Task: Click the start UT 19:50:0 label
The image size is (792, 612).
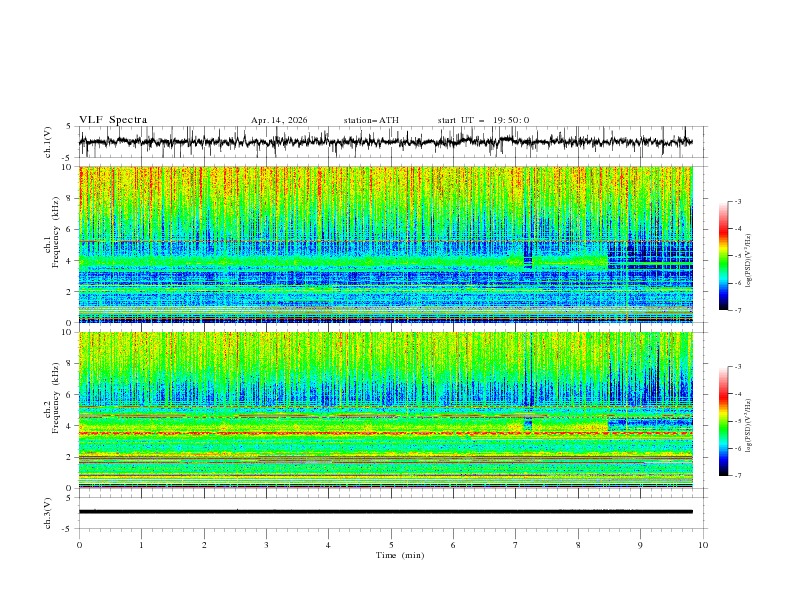Action: pos(483,120)
